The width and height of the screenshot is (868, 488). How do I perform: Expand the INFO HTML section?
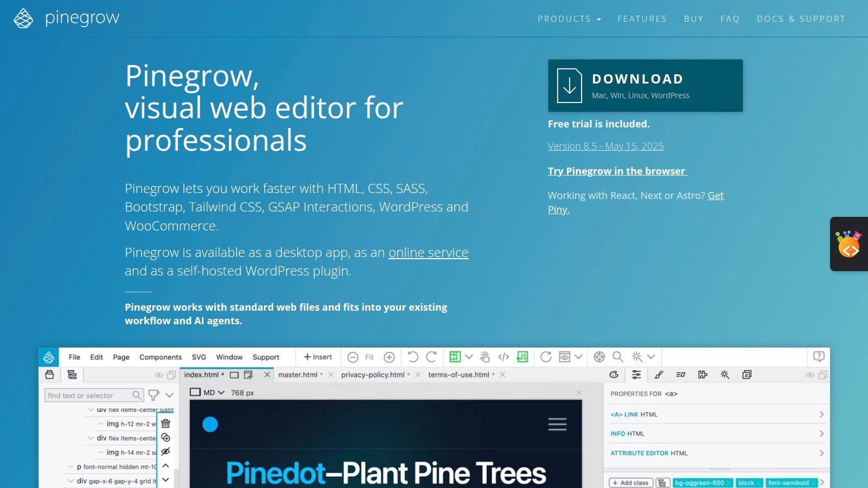pyautogui.click(x=717, y=434)
